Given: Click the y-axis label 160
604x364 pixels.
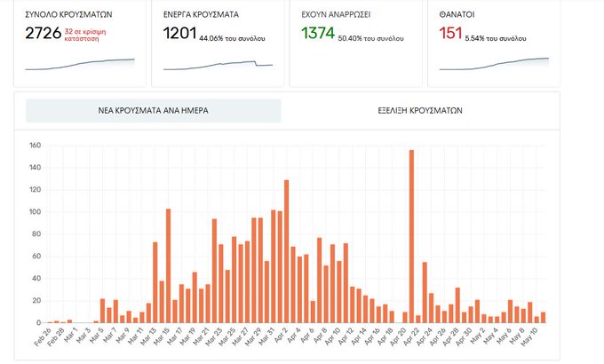Looking at the screenshot, I should pyautogui.click(x=35, y=146).
